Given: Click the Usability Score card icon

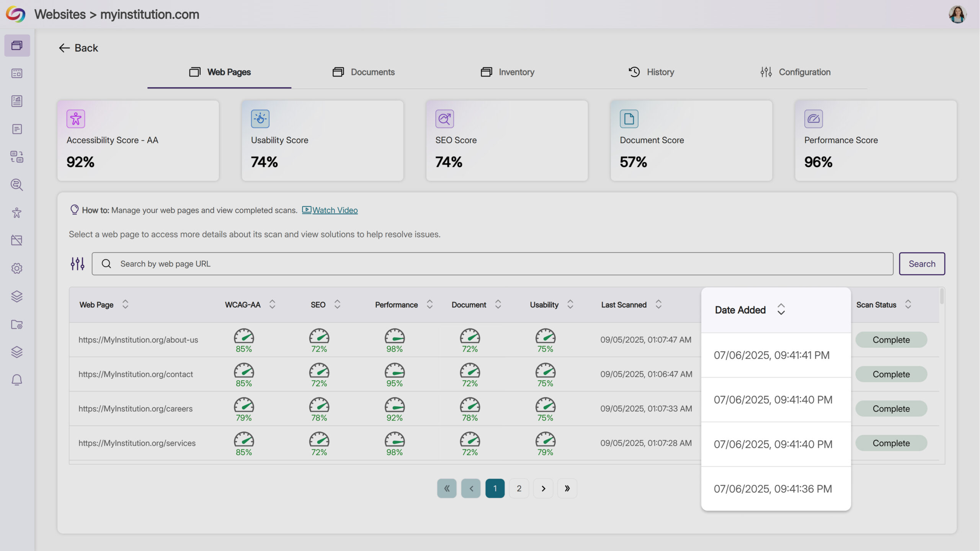Looking at the screenshot, I should [x=260, y=119].
